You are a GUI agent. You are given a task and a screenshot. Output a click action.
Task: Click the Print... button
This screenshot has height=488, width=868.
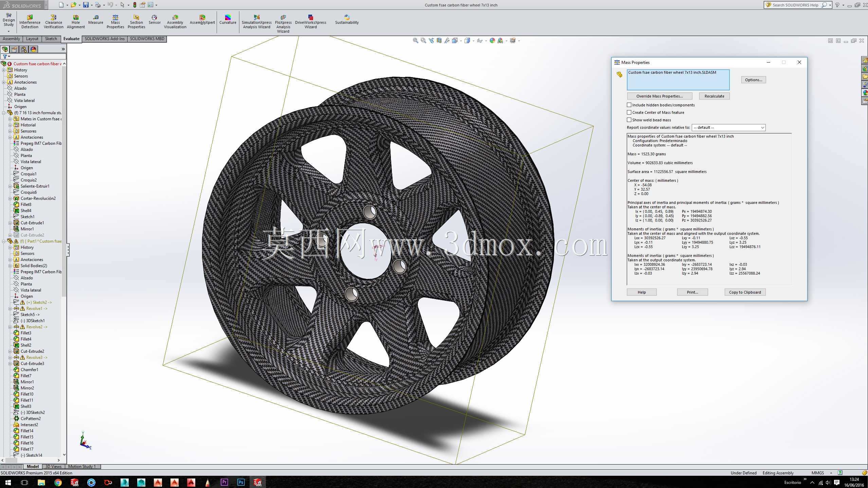tap(692, 292)
